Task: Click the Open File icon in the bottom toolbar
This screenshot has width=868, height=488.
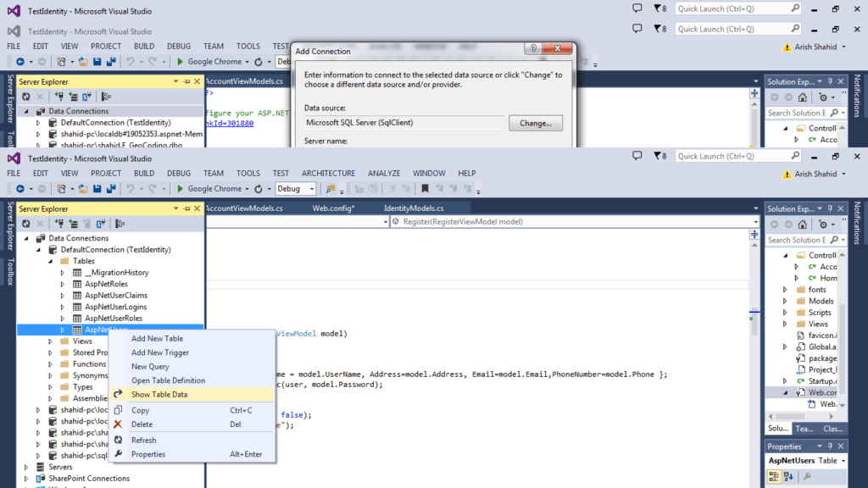Action: [83, 189]
